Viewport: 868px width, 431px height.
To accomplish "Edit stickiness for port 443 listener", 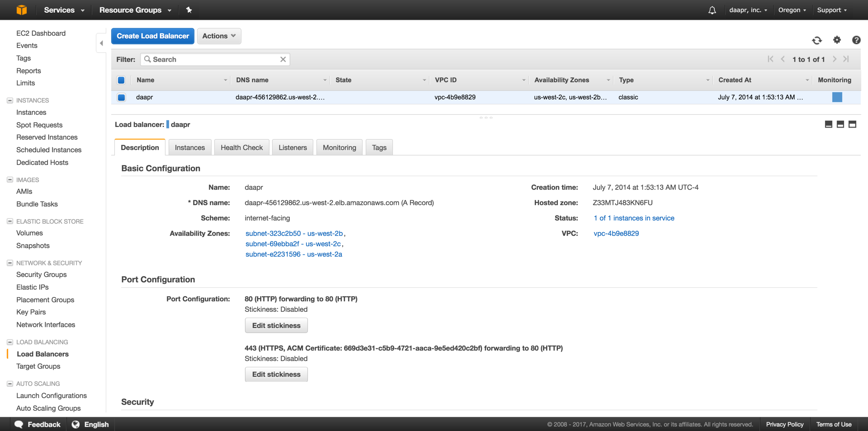I will pos(276,374).
